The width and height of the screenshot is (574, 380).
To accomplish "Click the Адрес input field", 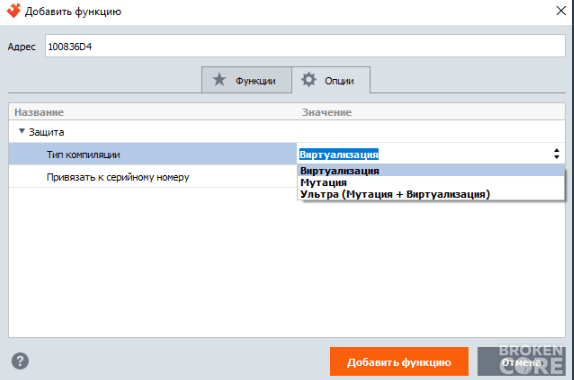I will coord(305,46).
